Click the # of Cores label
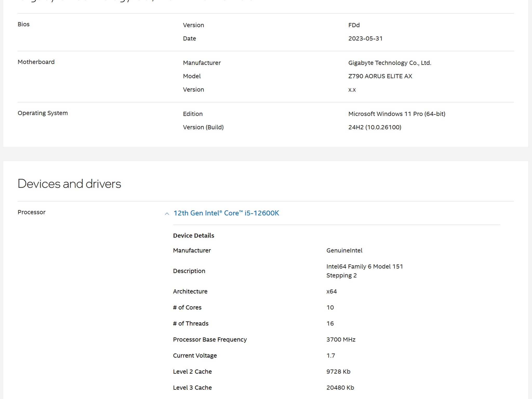The height and width of the screenshot is (399, 532). pyautogui.click(x=187, y=308)
